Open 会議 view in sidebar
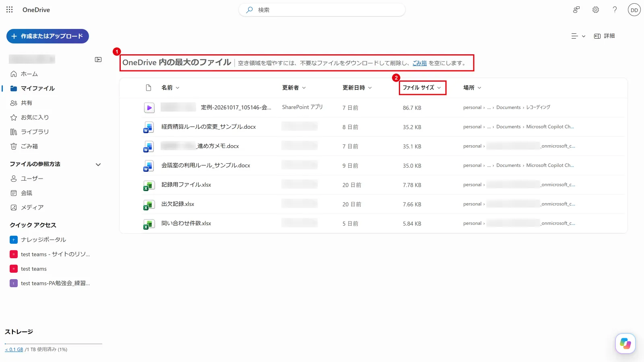This screenshot has height=362, width=644. [21, 193]
